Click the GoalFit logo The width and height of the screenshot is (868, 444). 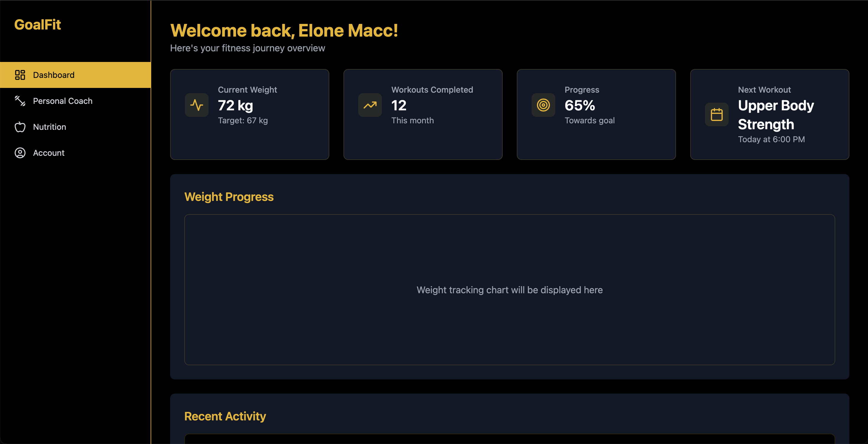[38, 24]
